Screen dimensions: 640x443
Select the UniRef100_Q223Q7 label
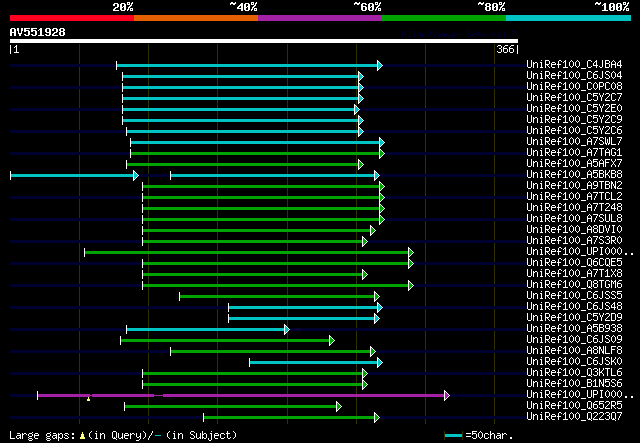(574, 416)
